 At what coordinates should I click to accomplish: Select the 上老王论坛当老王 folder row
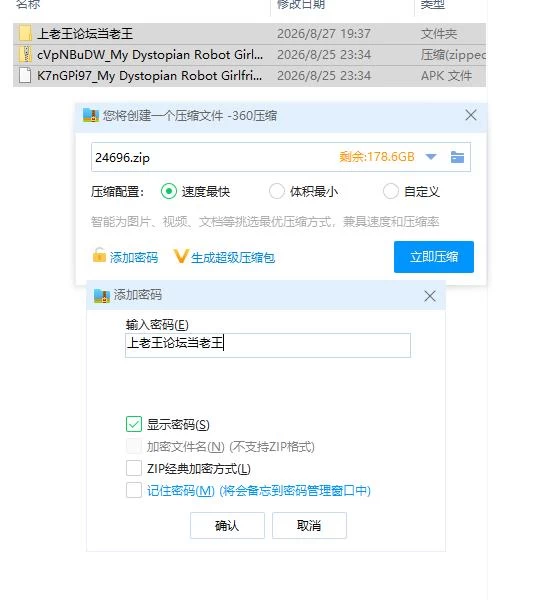coord(249,34)
